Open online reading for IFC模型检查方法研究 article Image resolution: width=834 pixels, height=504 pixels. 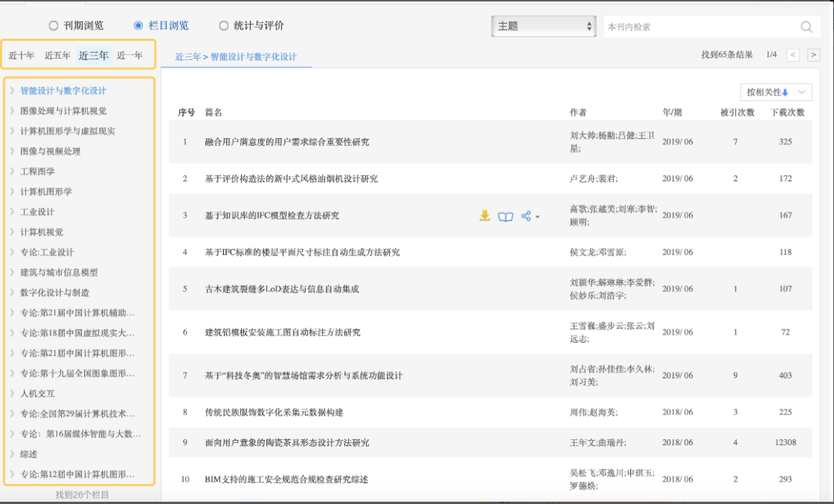505,216
